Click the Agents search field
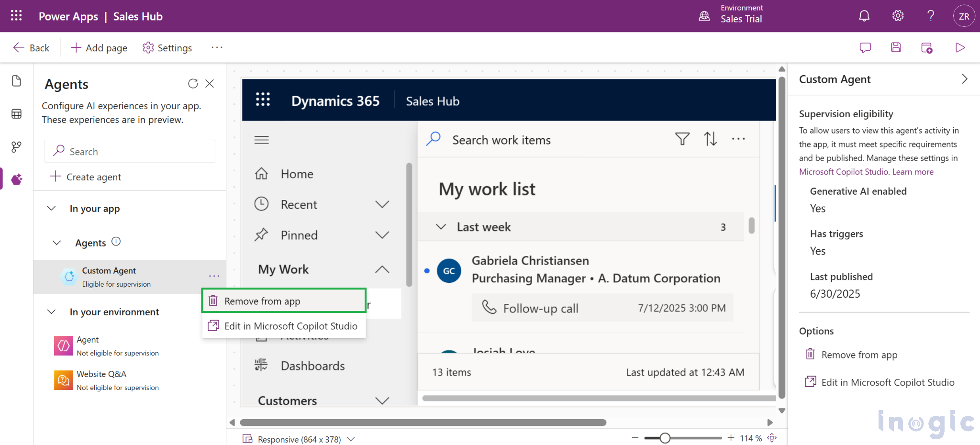The width and height of the screenshot is (980, 445). [x=130, y=151]
